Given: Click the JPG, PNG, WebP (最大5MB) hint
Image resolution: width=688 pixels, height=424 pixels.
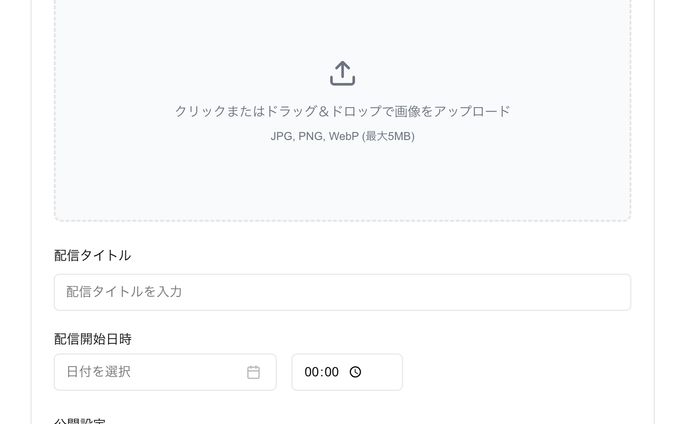Looking at the screenshot, I should (342, 136).
